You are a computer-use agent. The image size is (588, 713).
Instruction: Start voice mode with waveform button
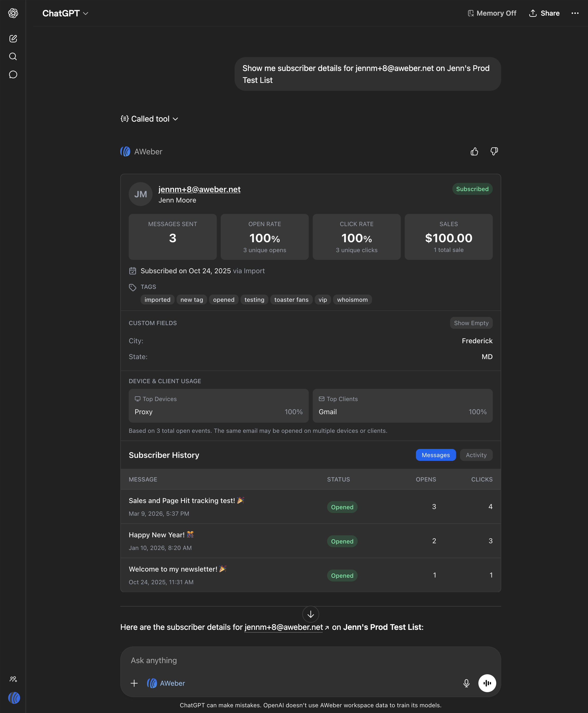coord(487,683)
